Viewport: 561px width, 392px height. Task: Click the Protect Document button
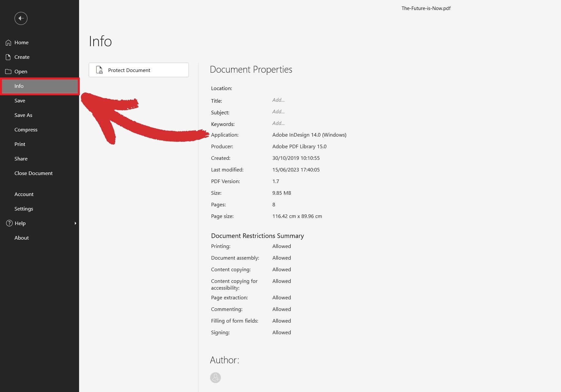tap(138, 70)
